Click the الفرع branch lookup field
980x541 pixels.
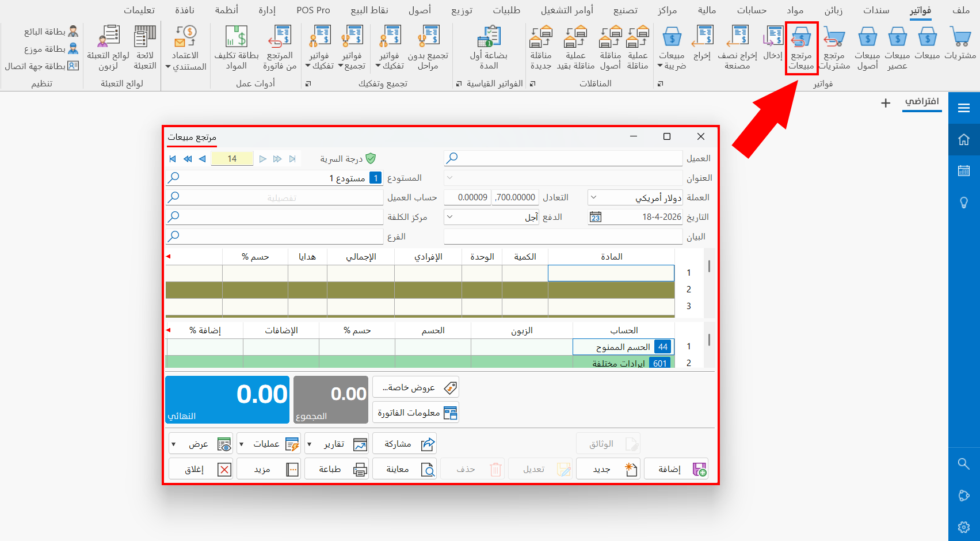[x=274, y=237]
